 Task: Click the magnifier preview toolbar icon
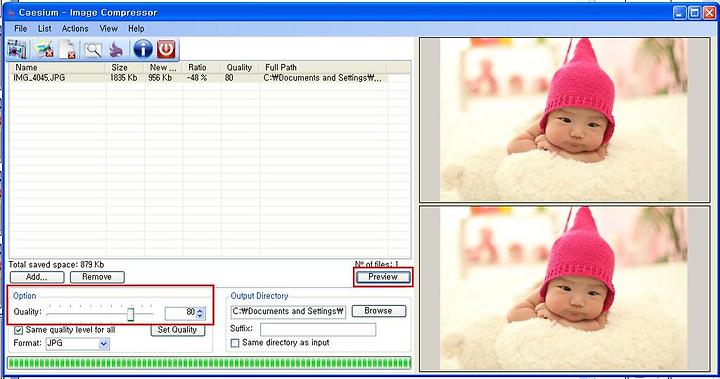[x=93, y=49]
